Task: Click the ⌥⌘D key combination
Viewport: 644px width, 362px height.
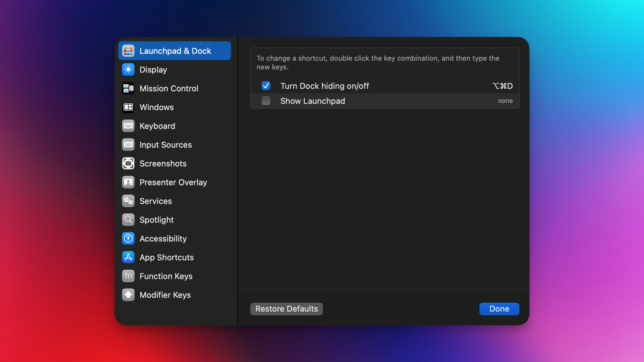Action: click(x=503, y=86)
